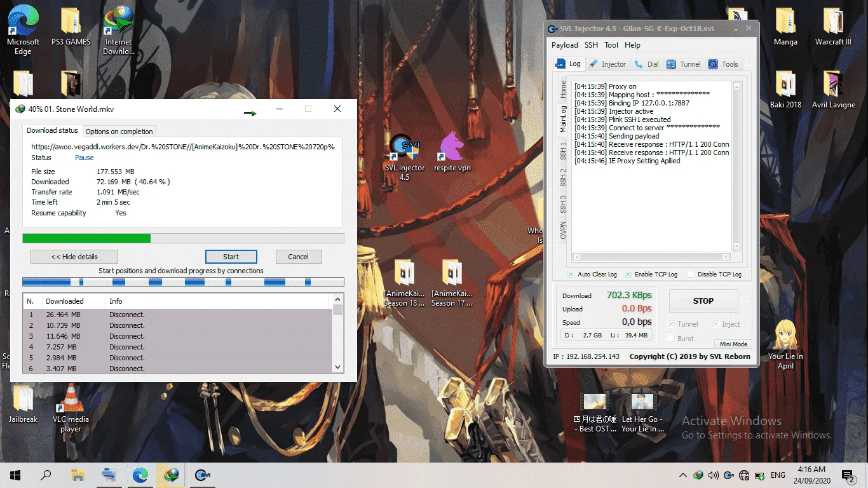Screen dimensions: 868x488
Task: Switch to the Dial tab
Action: click(647, 64)
